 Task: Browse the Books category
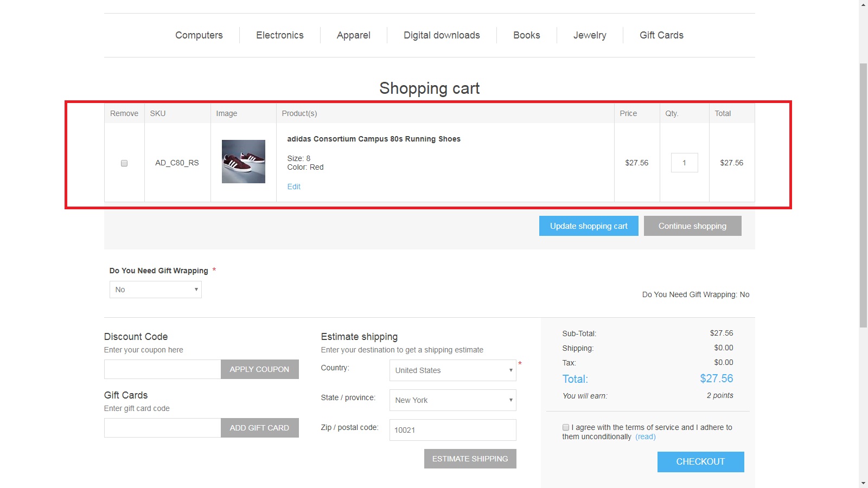click(527, 35)
